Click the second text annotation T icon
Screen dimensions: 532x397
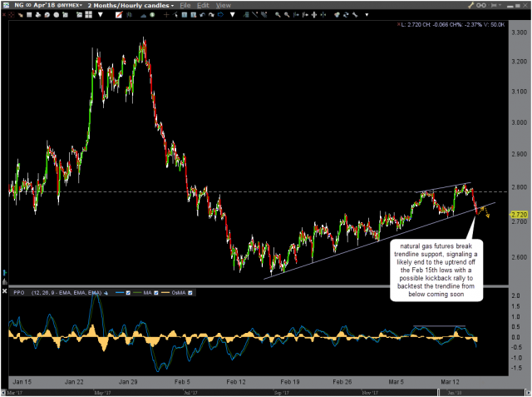click(x=194, y=15)
